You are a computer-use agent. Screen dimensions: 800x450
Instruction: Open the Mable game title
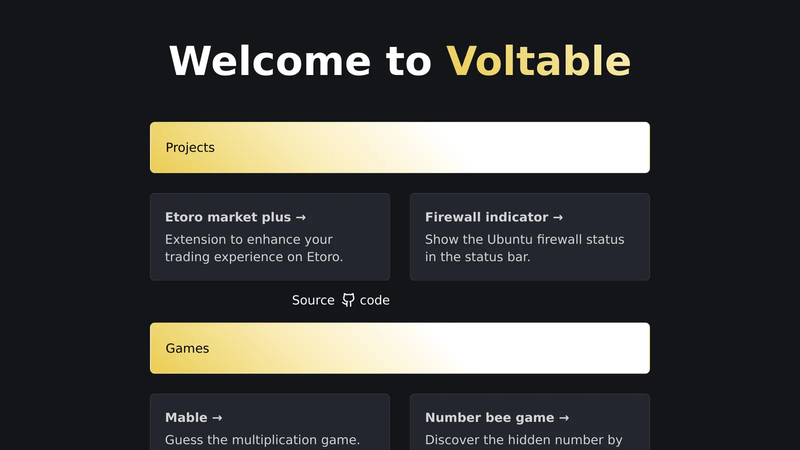click(193, 418)
